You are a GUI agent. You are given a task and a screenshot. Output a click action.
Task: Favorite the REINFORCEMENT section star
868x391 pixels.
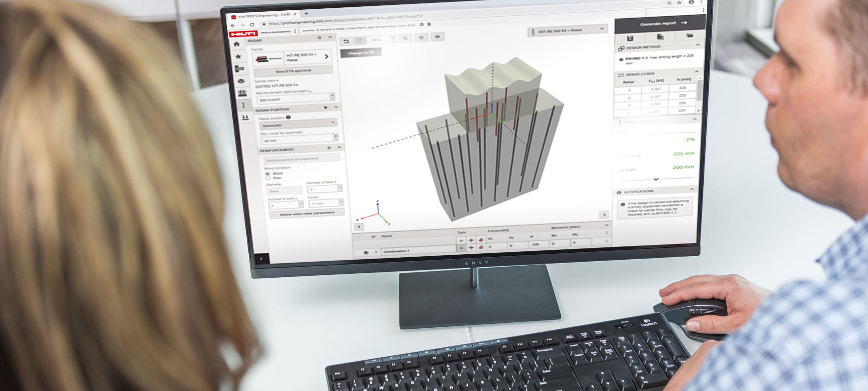click(329, 147)
